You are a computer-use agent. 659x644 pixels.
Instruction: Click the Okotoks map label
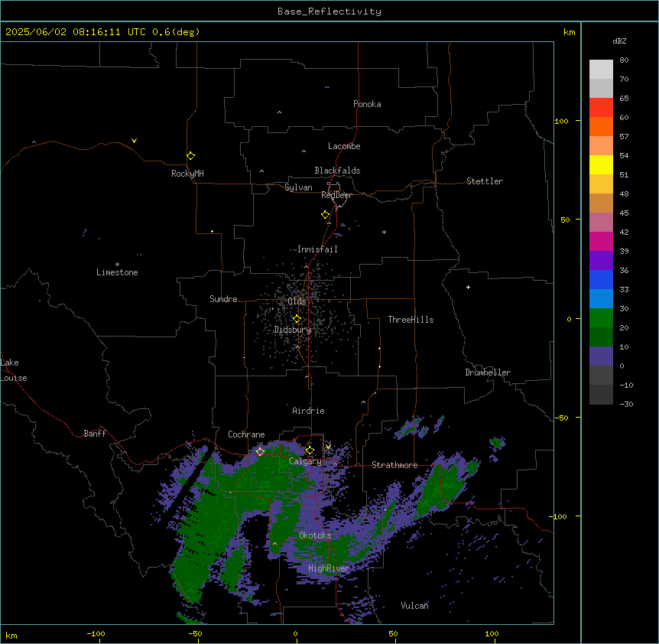pyautogui.click(x=315, y=535)
